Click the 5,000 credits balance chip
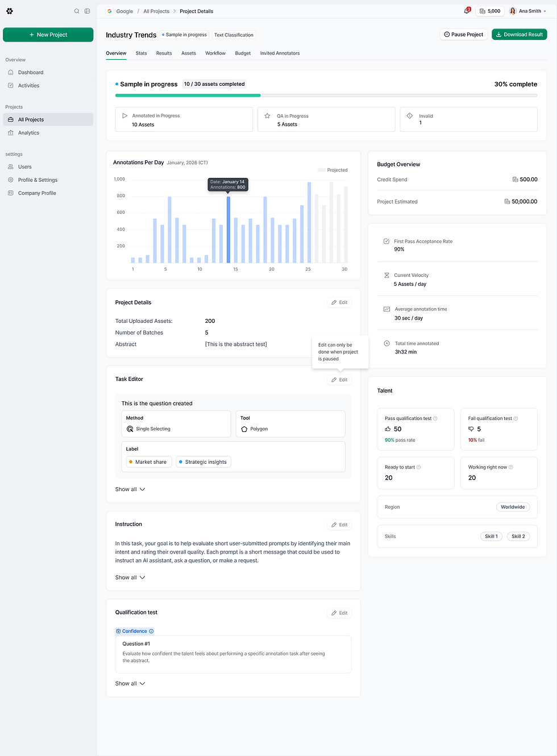 [x=490, y=11]
